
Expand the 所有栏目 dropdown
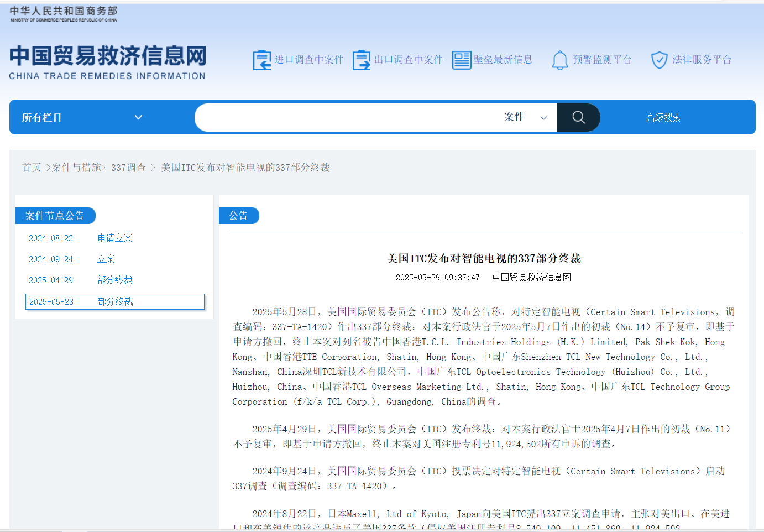pyautogui.click(x=82, y=117)
